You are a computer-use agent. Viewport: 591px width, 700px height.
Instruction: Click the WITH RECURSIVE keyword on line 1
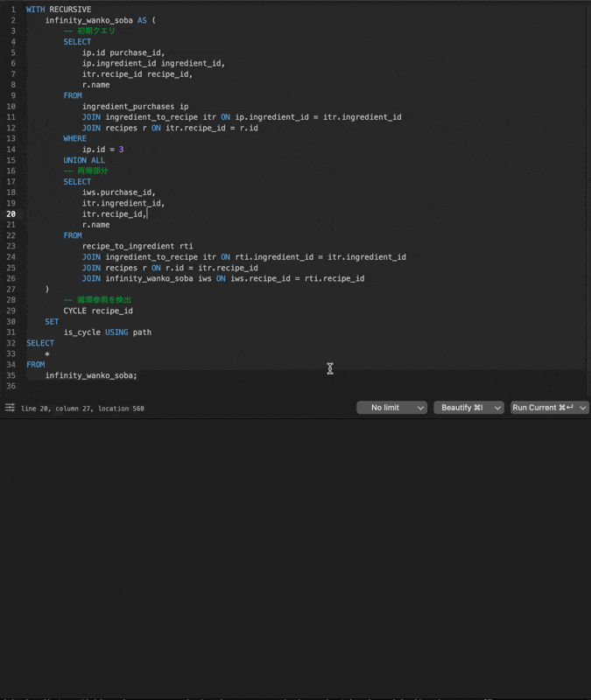tap(59, 10)
